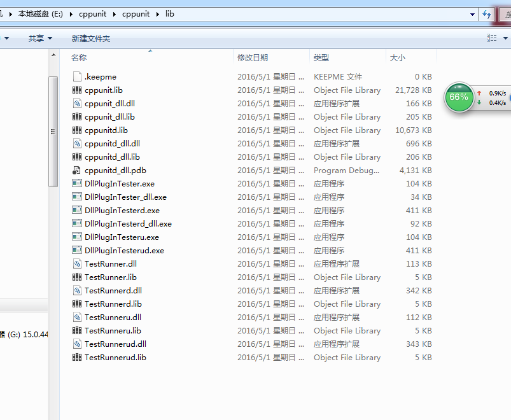Viewport: 511px width, 420px height.
Task: Select the DllPlugInTester.exe application icon
Action: [x=77, y=183]
